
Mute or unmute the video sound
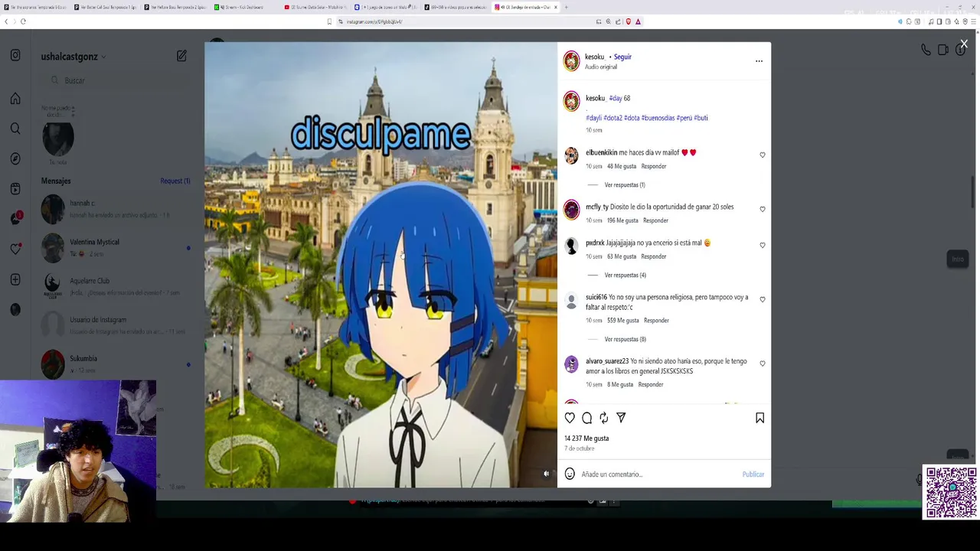click(546, 474)
